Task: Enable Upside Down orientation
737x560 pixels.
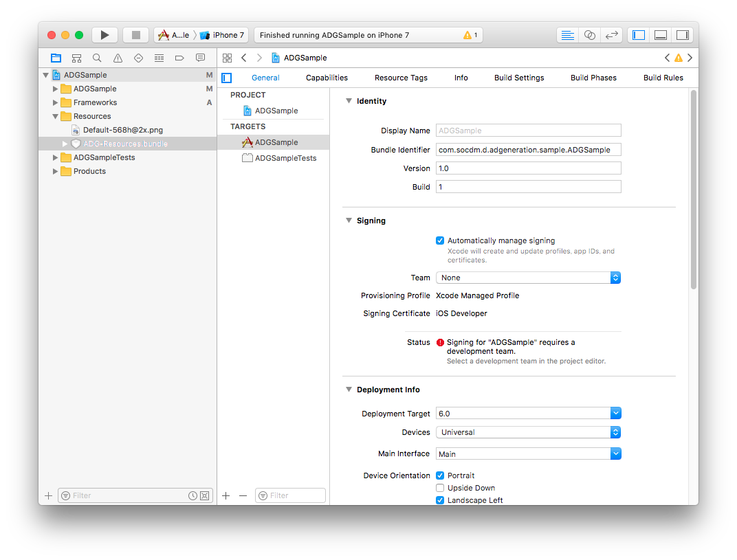Action: [x=440, y=488]
